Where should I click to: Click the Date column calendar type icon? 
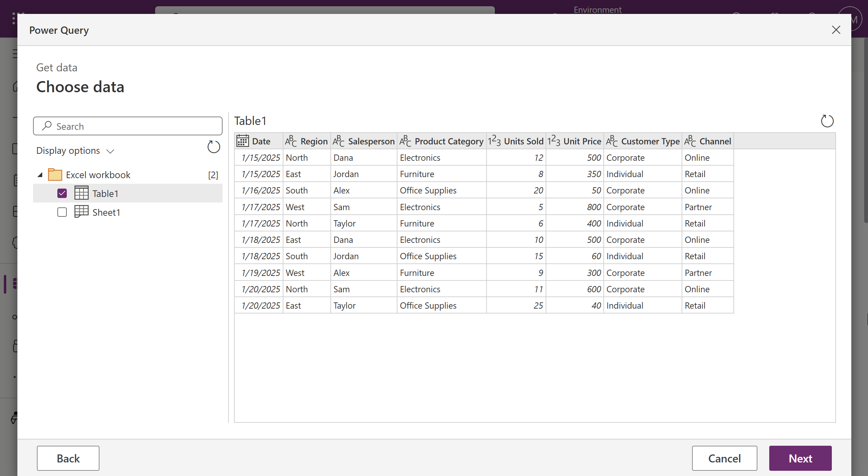(242, 141)
